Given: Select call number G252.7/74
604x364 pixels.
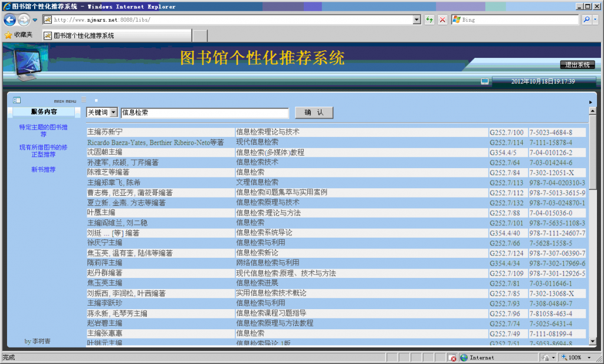Looking at the screenshot, I should [x=505, y=323].
